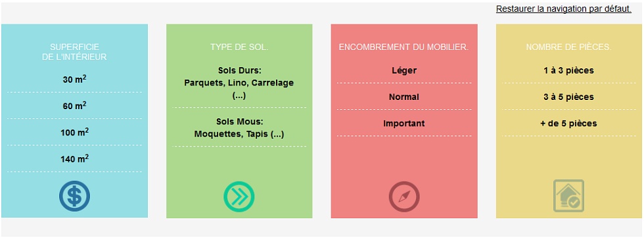Viewport: 644px width, 238px height.
Task: Select 1 à 3 pièces option
Action: pos(569,70)
